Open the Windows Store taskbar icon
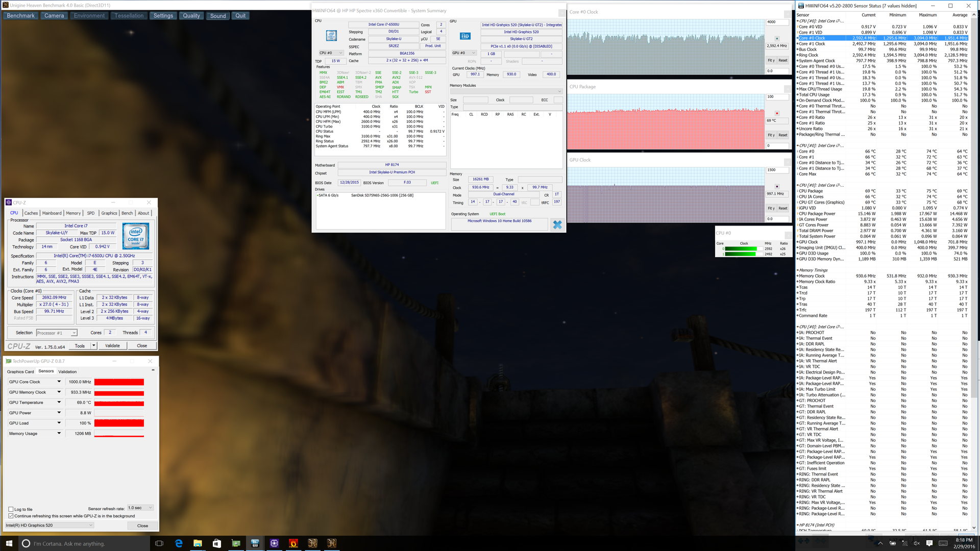The width and height of the screenshot is (980, 551). tap(216, 543)
